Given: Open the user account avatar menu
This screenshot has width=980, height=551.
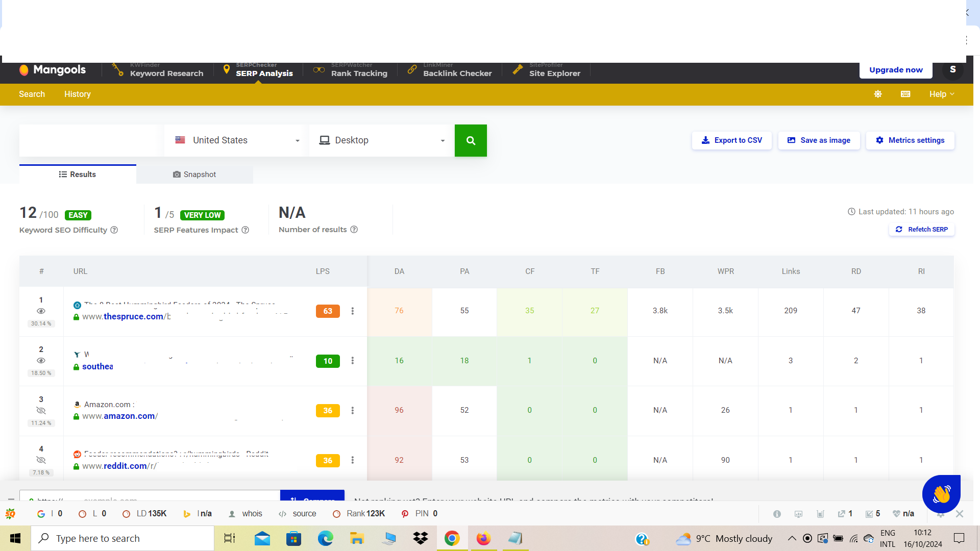Looking at the screenshot, I should [x=952, y=69].
